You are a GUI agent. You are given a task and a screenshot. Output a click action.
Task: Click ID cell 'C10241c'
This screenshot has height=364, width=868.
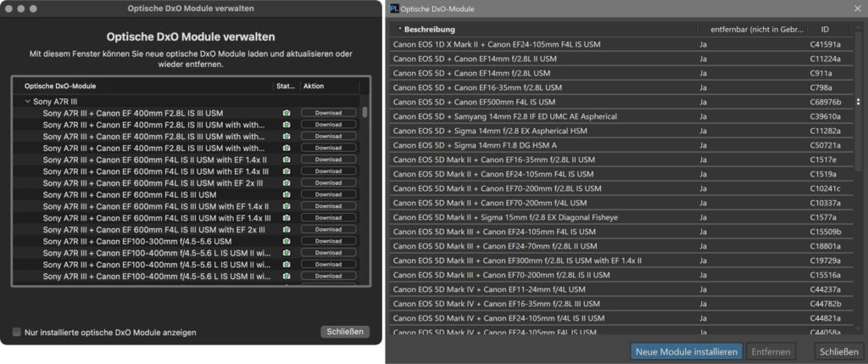[x=826, y=188]
